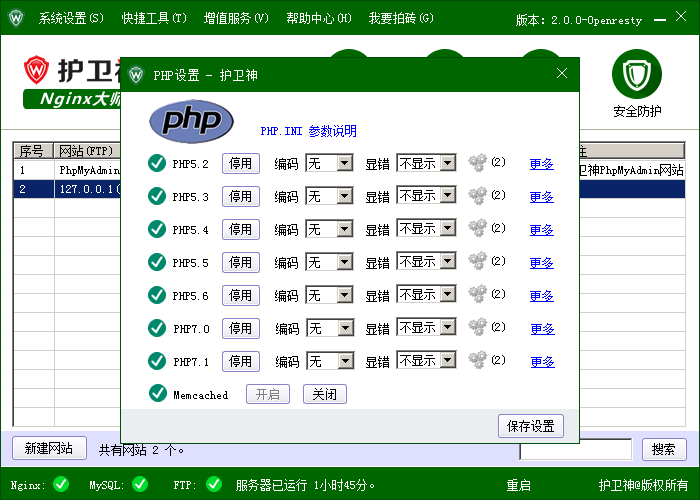This screenshot has height=500, width=700.
Task: Open the 显错 dropdown for PHP5.2
Action: click(x=426, y=163)
